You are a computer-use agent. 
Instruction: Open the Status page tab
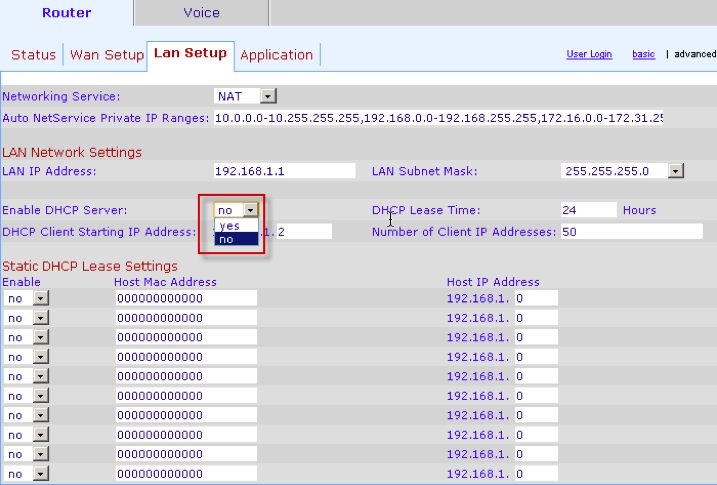(33, 55)
